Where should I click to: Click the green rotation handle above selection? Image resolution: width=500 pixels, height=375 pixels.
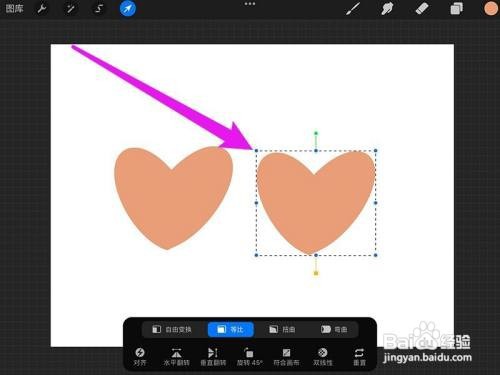pyautogui.click(x=316, y=133)
